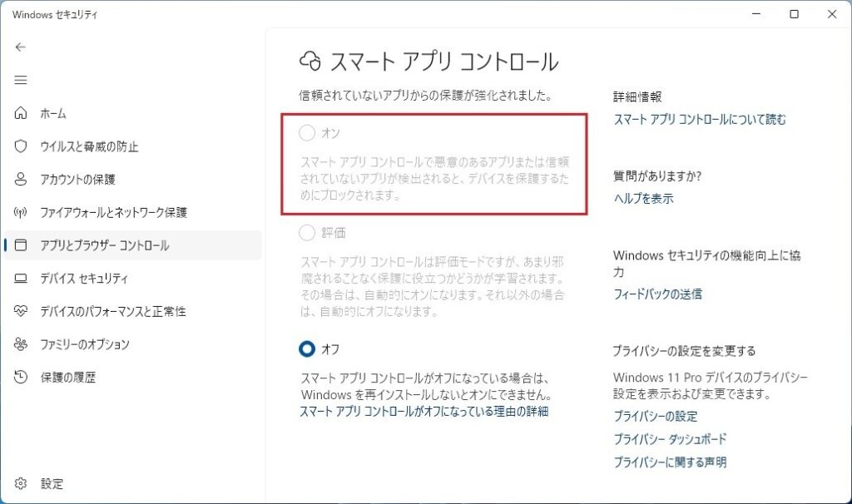The width and height of the screenshot is (852, 504).
Task: Minimize the Windows セキュリティ window
Action: click(x=755, y=14)
